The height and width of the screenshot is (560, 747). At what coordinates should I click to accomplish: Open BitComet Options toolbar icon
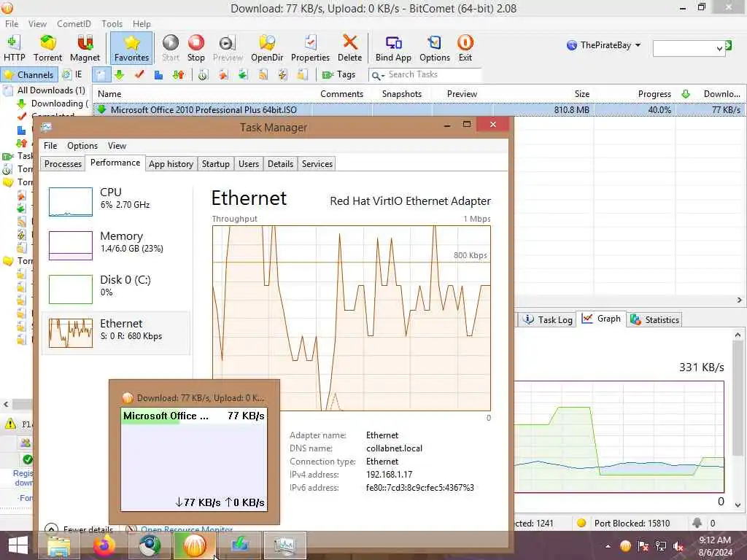435,48
